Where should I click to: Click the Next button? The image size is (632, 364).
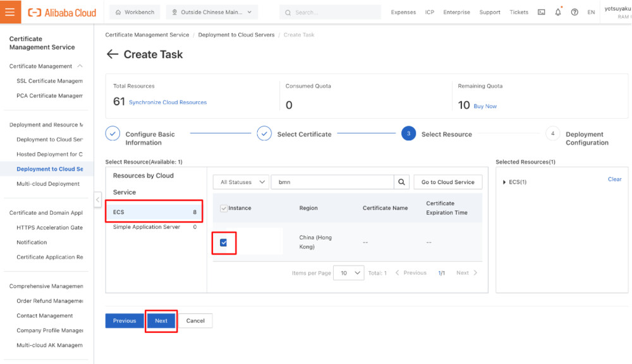(161, 320)
